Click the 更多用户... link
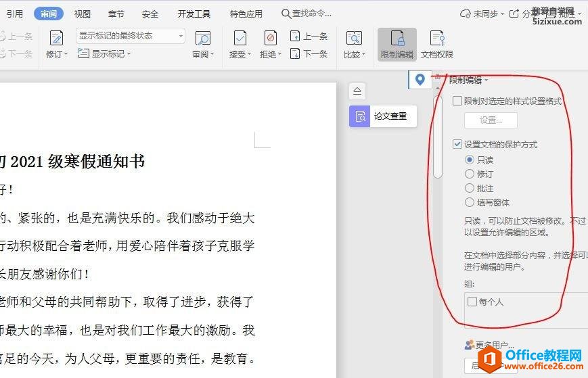The image size is (588, 378). coord(490,345)
